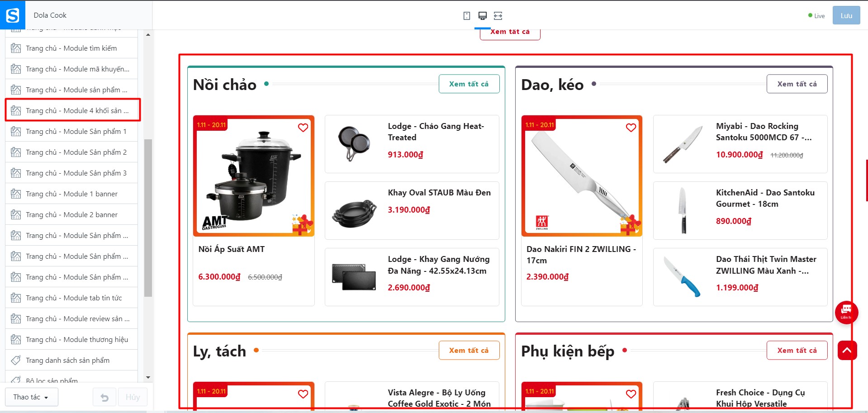868x413 pixels.
Task: Click Xem tất cả in Phụ kiện bếp section
Action: (797, 350)
